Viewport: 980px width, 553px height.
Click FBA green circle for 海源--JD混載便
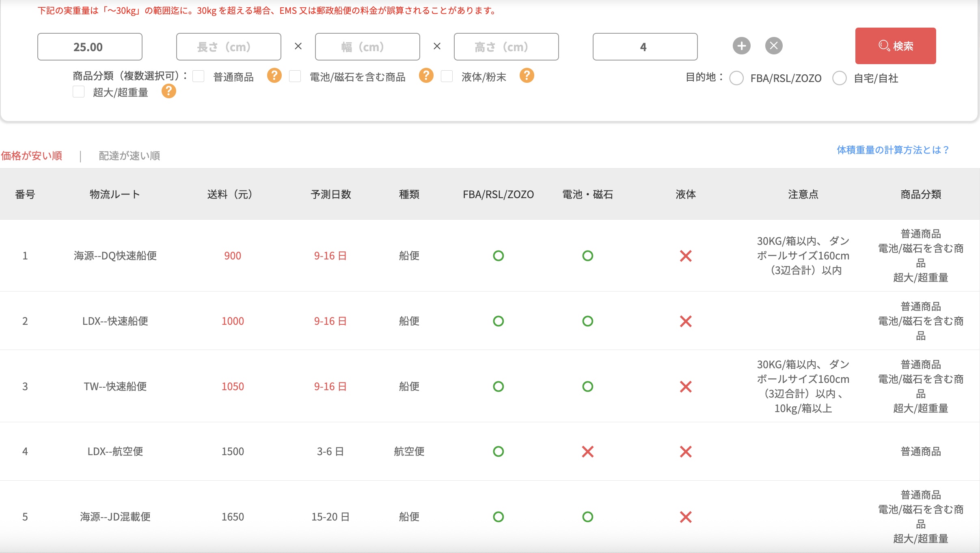498,517
